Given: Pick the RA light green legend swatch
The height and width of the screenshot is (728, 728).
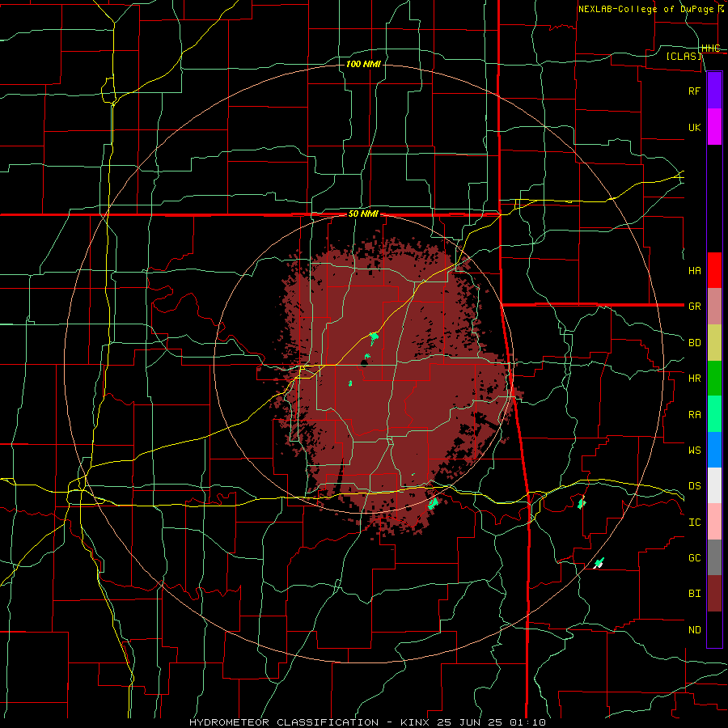Looking at the screenshot, I should click(714, 414).
